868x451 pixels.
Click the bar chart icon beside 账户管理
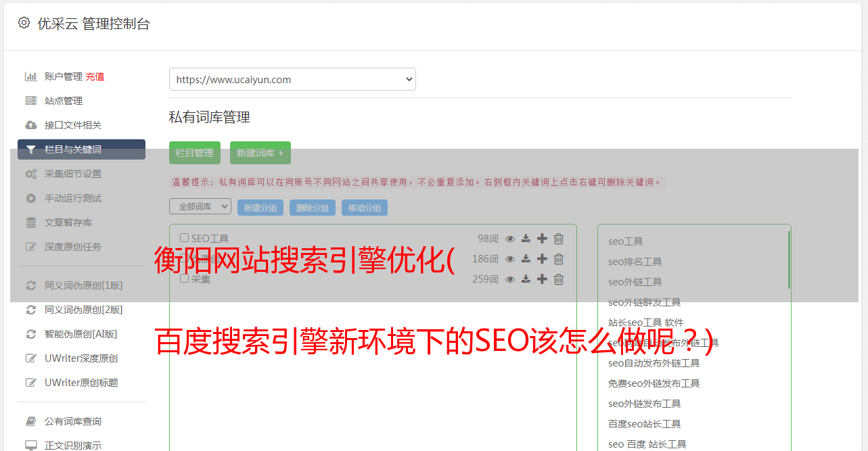tap(30, 76)
